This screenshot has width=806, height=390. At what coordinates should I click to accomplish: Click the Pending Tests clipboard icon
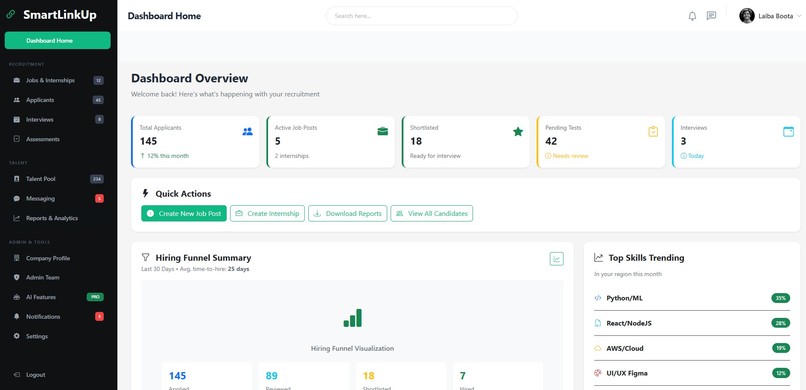pos(653,132)
